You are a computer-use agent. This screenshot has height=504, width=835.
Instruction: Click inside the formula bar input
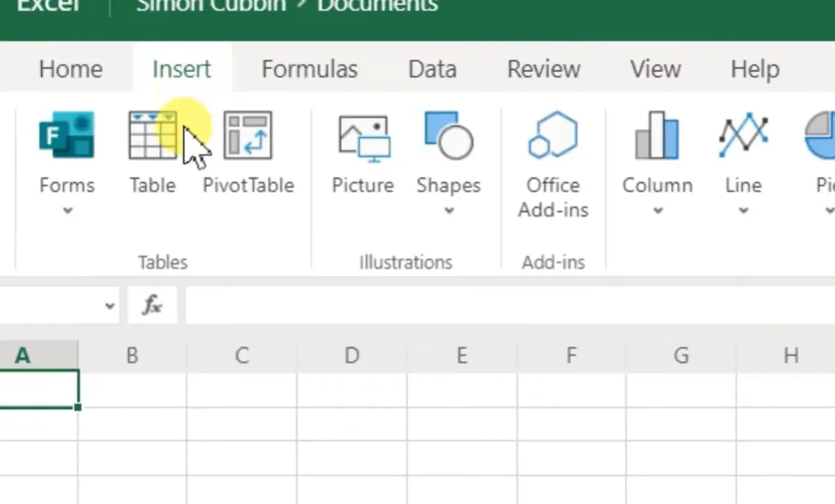503,306
